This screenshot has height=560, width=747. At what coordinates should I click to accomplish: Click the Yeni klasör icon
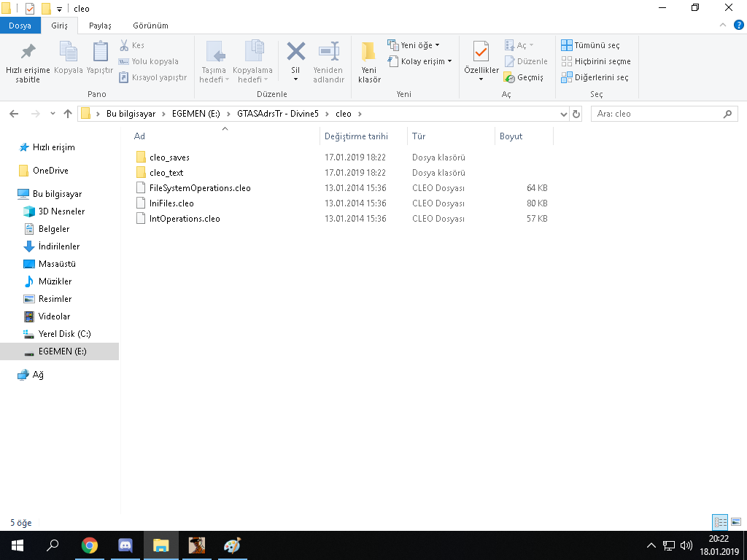pos(369,53)
